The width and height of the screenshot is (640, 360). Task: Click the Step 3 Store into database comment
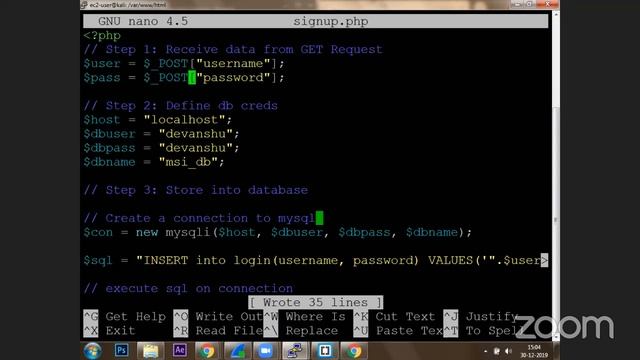coord(196,190)
